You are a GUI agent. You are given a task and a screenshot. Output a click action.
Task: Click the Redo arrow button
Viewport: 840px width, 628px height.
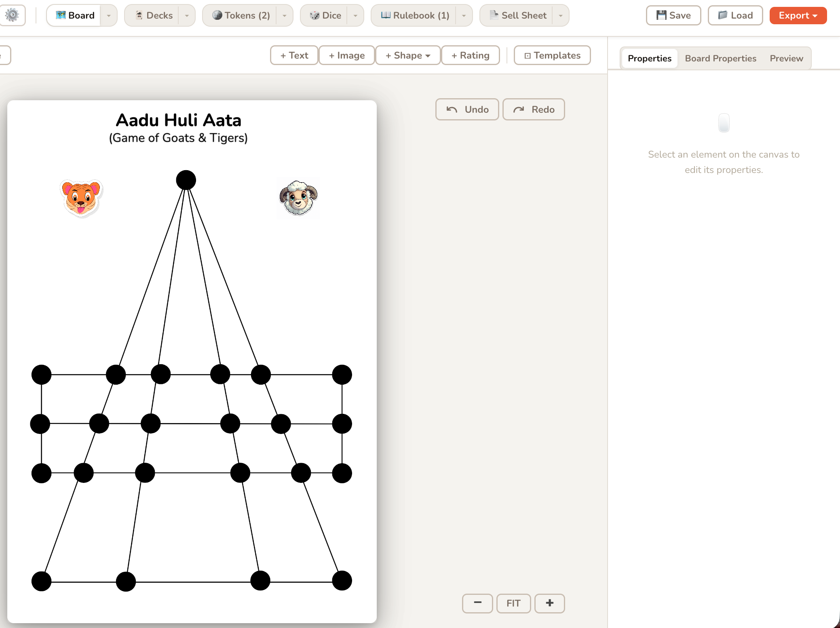[x=534, y=110]
